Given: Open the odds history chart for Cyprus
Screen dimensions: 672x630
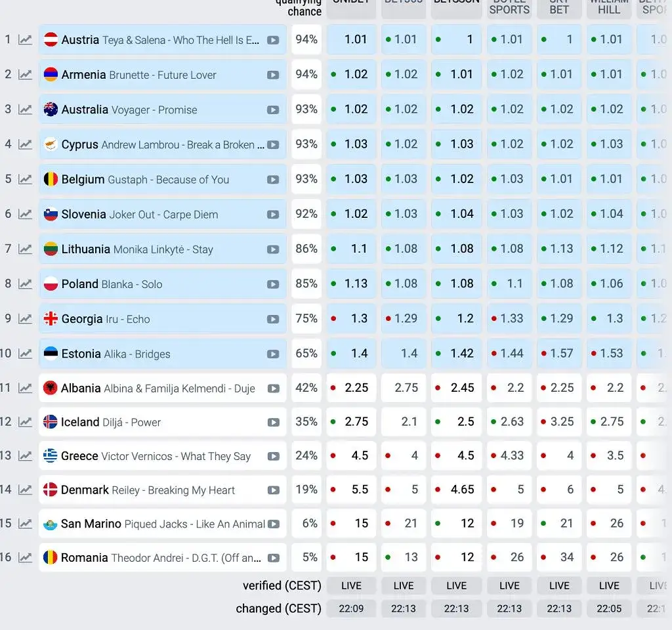Looking at the screenshot, I should [x=26, y=144].
